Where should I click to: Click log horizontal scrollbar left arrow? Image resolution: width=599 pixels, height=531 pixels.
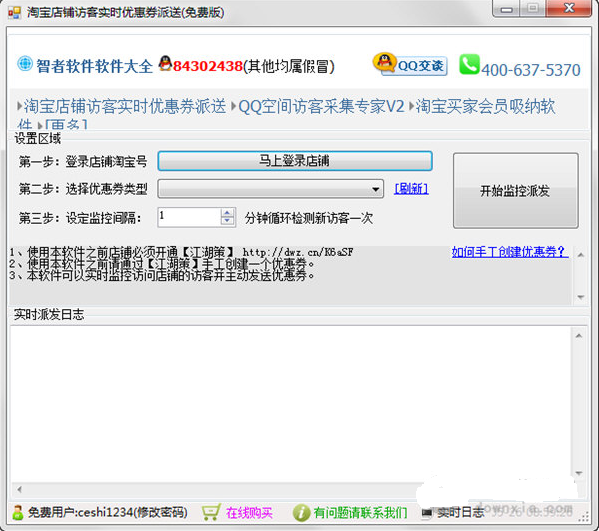[19, 489]
